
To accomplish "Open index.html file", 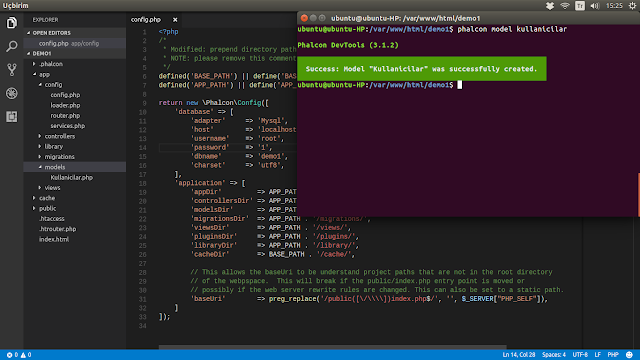I will click(x=54, y=239).
